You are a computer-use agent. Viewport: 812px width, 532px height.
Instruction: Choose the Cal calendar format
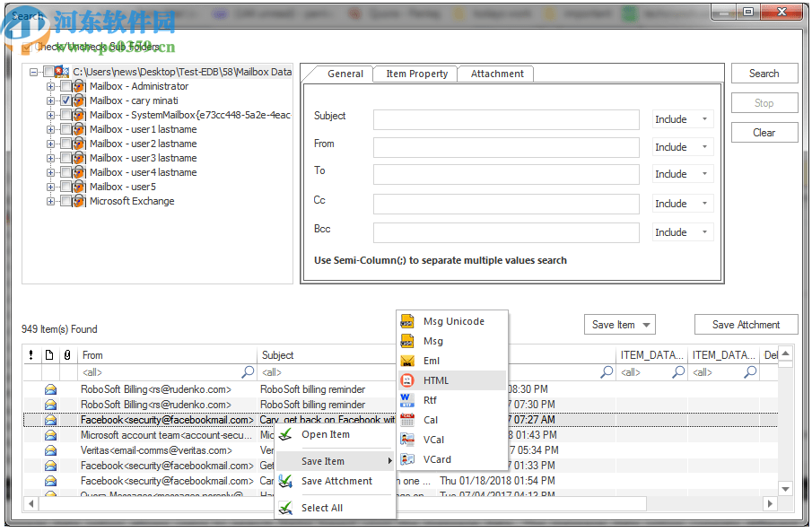[x=431, y=420]
